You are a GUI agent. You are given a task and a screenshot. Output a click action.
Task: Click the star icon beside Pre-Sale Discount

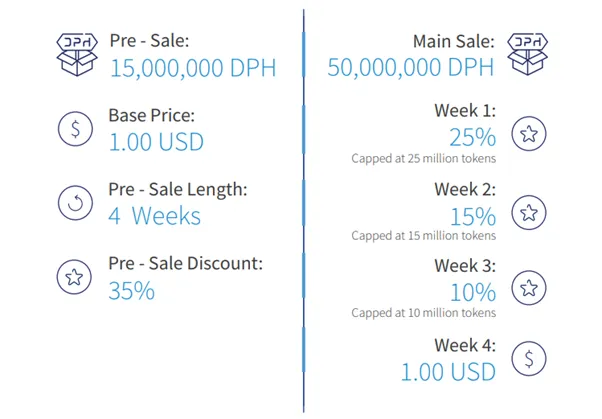coord(74,277)
